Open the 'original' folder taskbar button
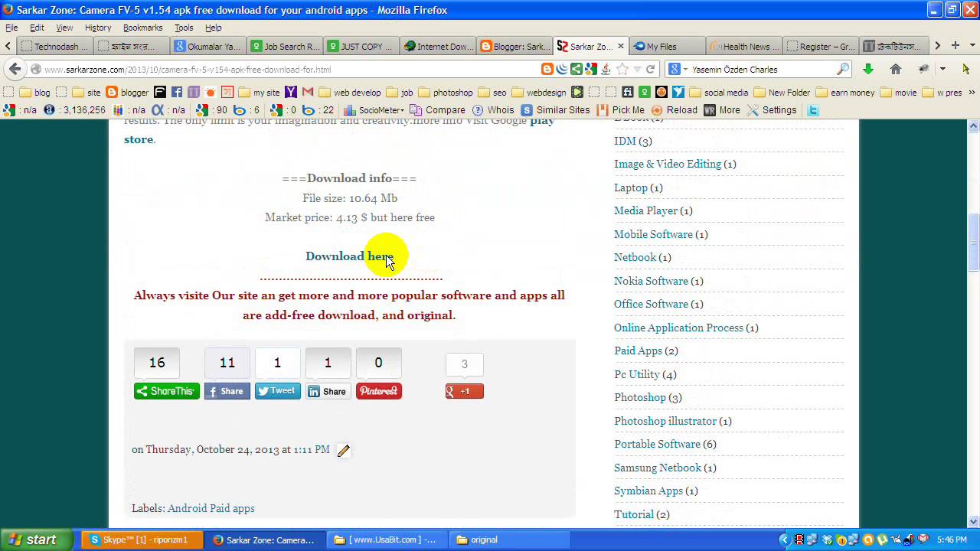This screenshot has height=551, width=980. pos(509,540)
